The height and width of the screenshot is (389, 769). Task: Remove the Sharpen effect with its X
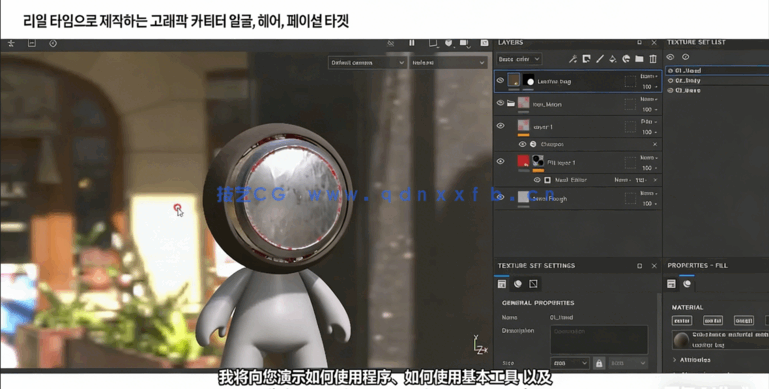pyautogui.click(x=655, y=144)
